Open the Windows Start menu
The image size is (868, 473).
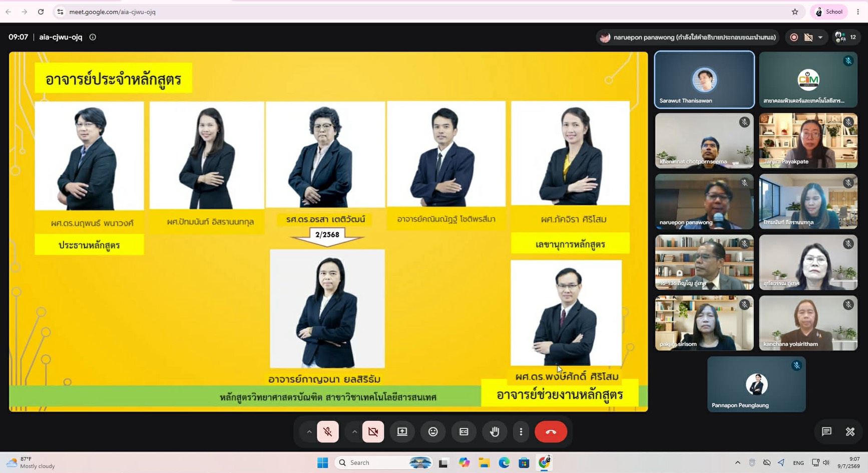click(322, 462)
